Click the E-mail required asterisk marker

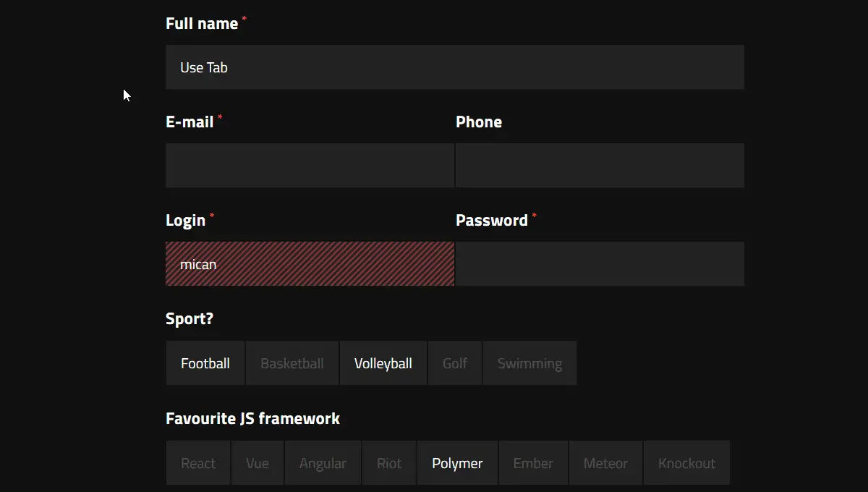[220, 116]
